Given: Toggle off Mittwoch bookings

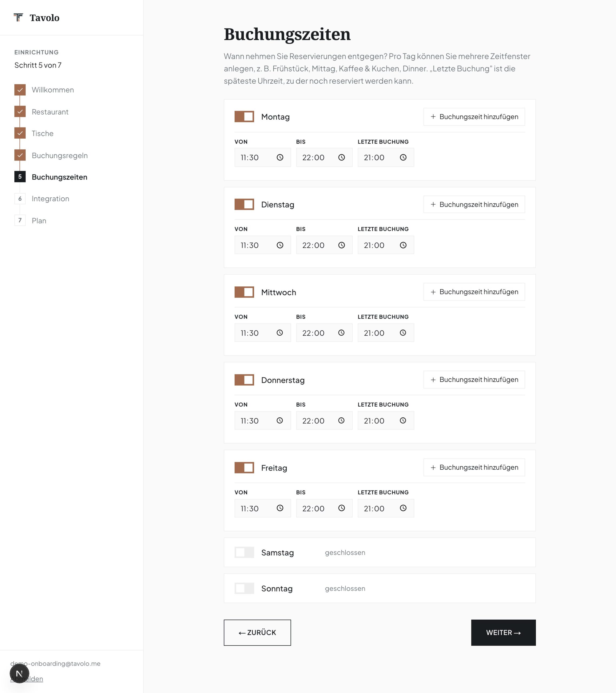Looking at the screenshot, I should pos(244,292).
